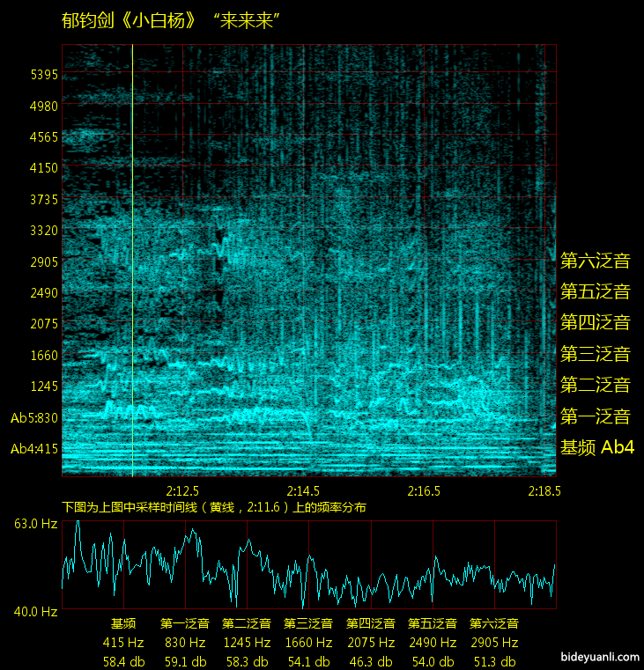Select 第三泛音 label right of the spectrogram
Screen dimensions: 644x670
tap(596, 355)
